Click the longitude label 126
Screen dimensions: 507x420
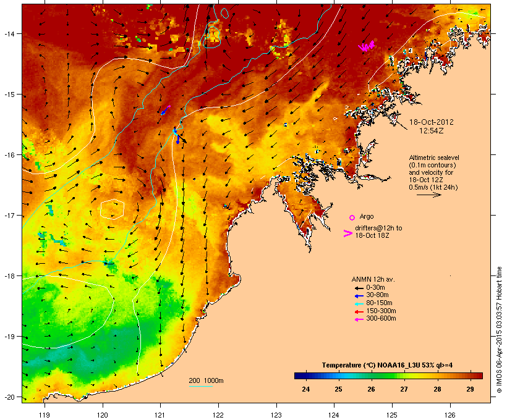[449, 415]
